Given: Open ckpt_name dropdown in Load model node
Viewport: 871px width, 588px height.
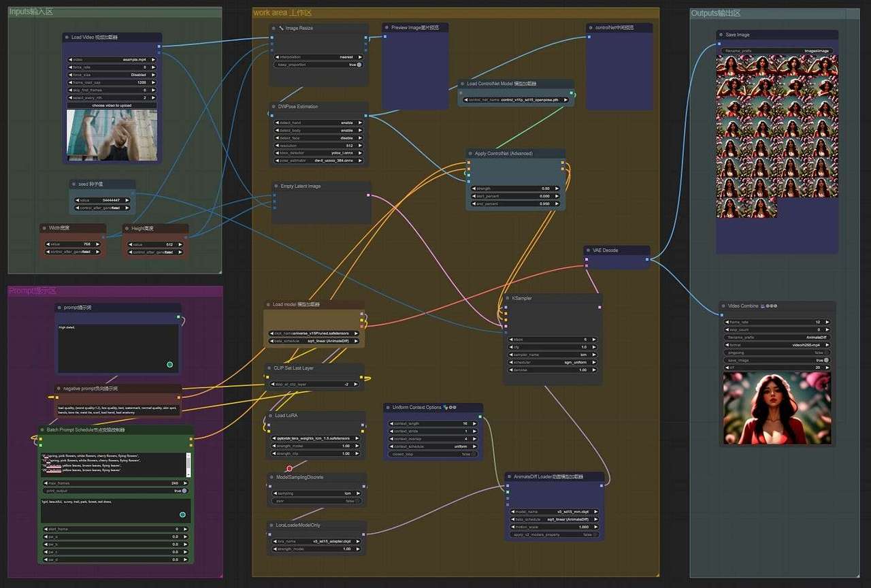Looking at the screenshot, I should pyautogui.click(x=314, y=333).
